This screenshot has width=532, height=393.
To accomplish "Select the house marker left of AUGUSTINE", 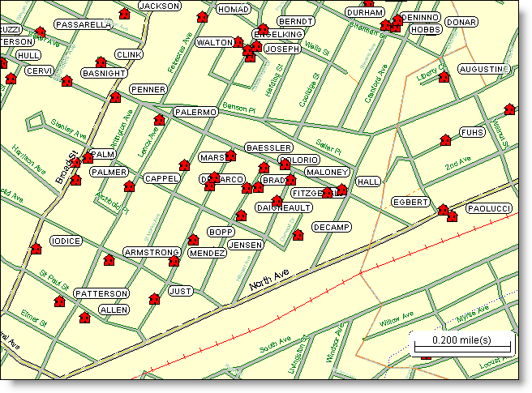I will point(444,78).
